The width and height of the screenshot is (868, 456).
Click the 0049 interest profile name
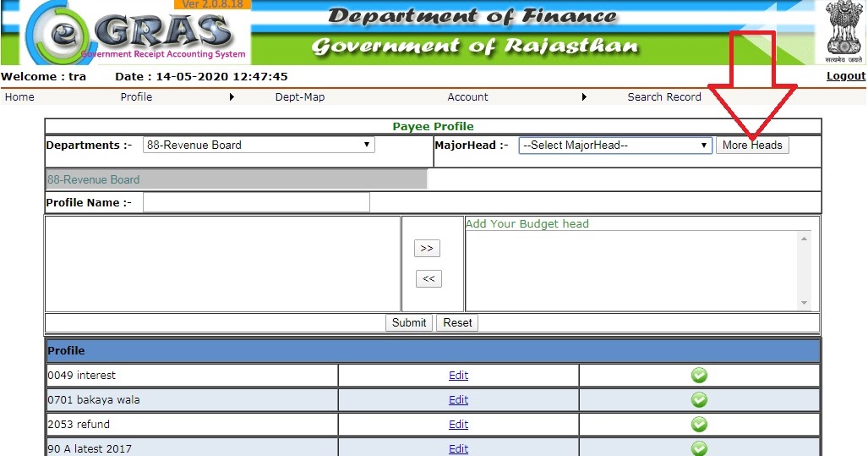[81, 375]
